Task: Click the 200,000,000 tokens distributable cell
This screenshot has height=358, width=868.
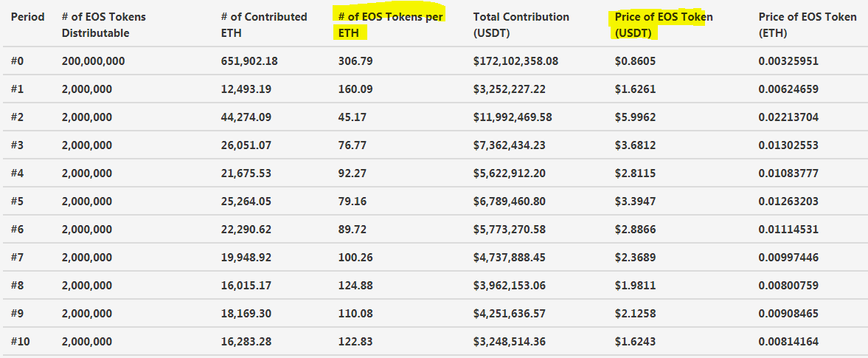Action: [x=94, y=61]
